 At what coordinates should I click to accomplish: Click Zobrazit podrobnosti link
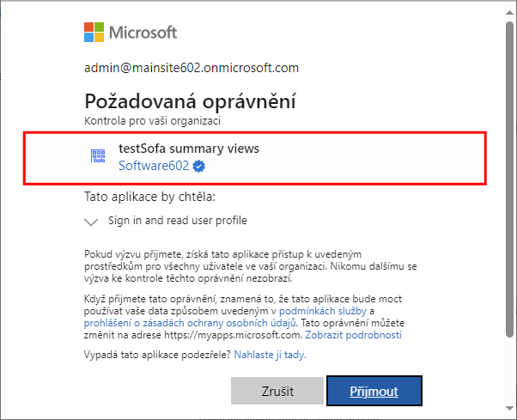point(354,335)
